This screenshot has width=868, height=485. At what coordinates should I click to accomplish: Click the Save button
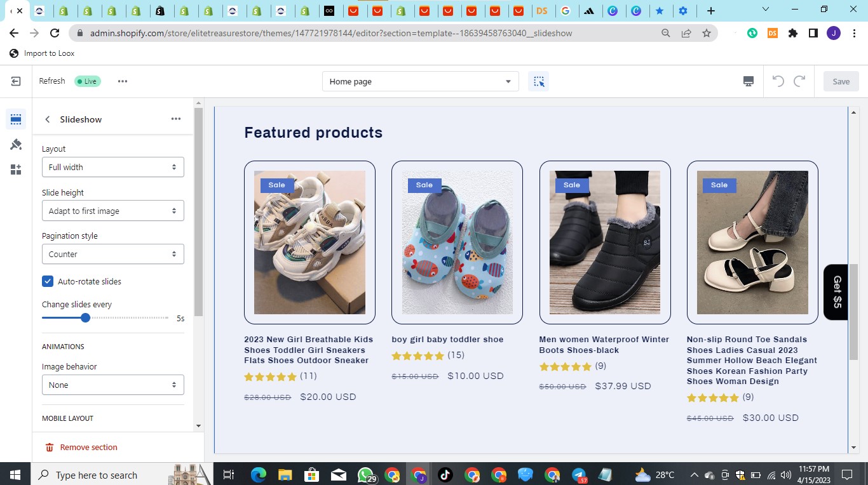coord(841,81)
